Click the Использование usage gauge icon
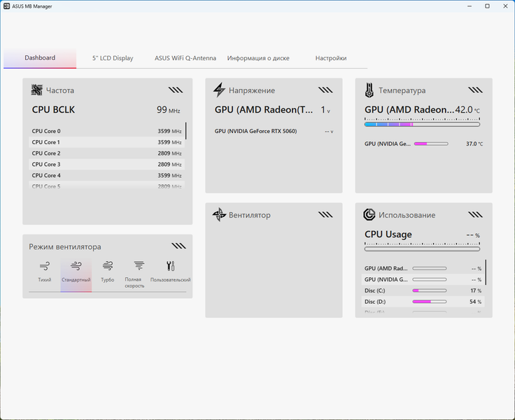The height and width of the screenshot is (420, 515). point(369,215)
